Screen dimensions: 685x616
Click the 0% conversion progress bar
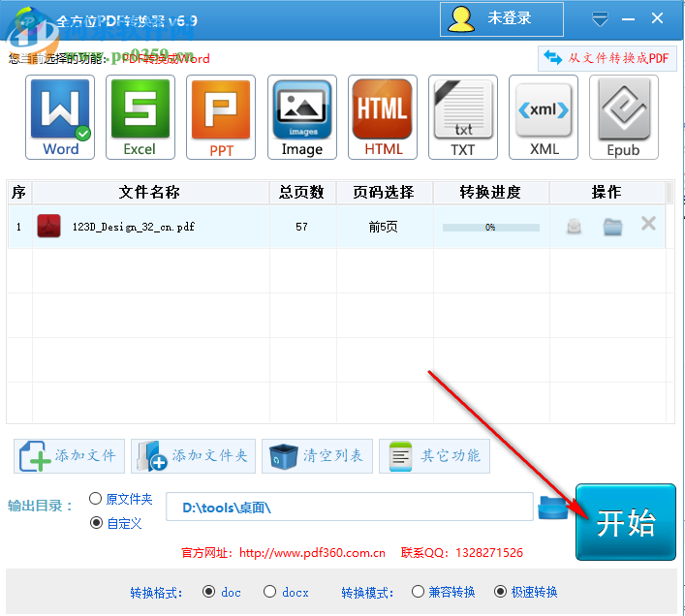click(x=490, y=227)
